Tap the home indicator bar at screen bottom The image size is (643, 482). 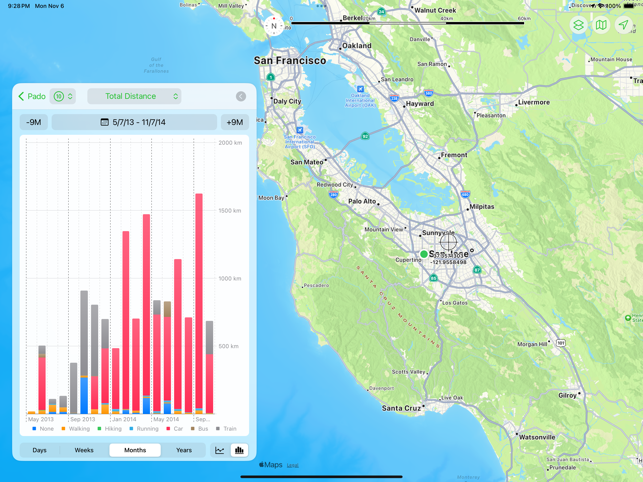[322, 477]
